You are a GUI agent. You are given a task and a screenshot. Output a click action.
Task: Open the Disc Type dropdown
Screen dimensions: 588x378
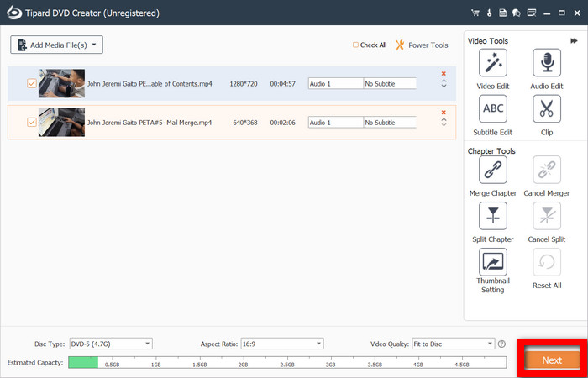(x=111, y=344)
